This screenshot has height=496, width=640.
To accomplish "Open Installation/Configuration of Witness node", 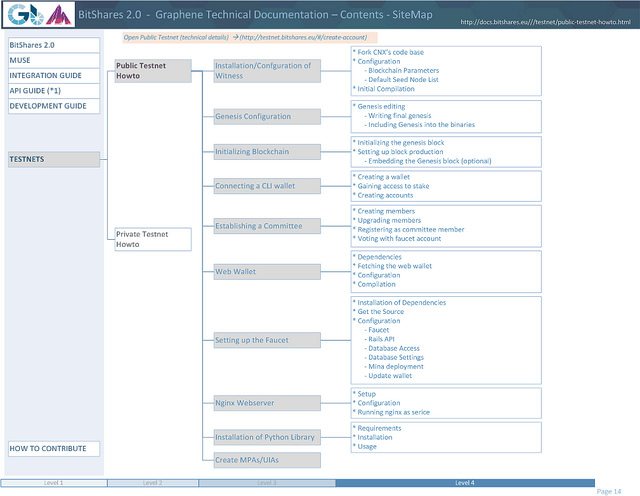I will (267, 71).
